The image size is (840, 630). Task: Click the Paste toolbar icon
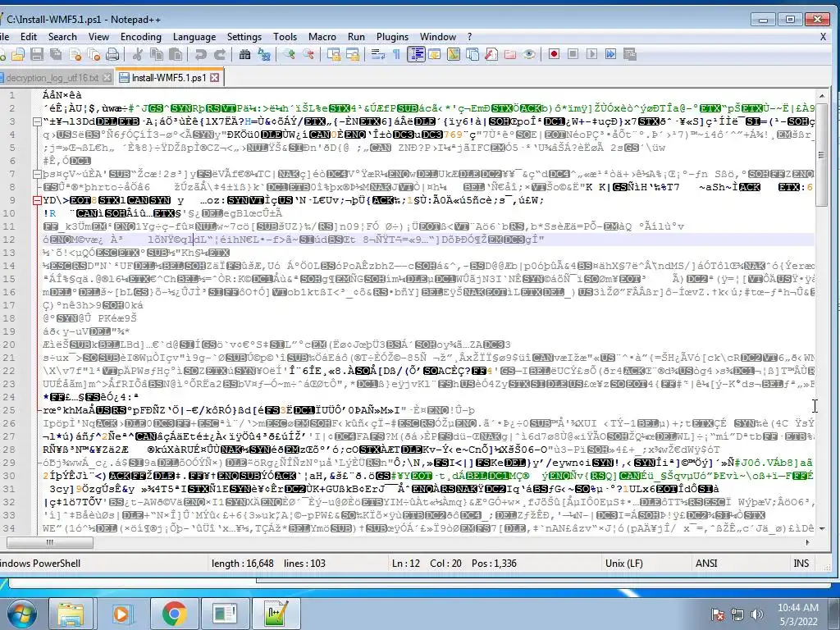tap(176, 54)
